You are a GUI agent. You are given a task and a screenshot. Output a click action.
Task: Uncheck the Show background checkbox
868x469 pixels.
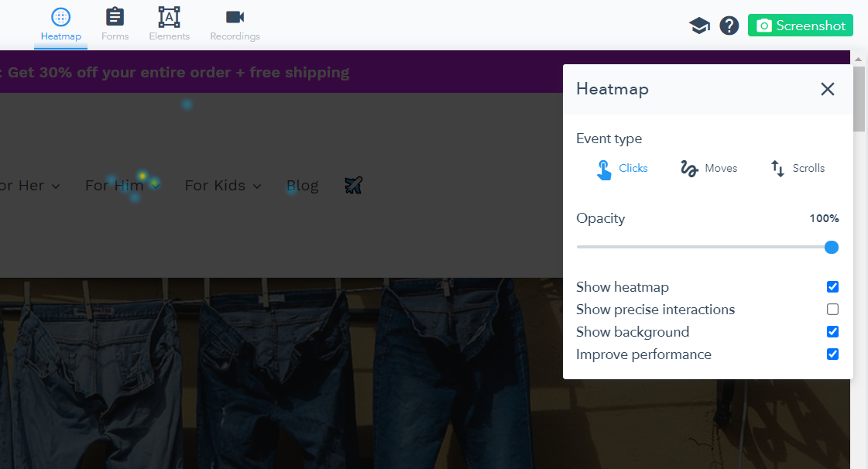coord(832,331)
